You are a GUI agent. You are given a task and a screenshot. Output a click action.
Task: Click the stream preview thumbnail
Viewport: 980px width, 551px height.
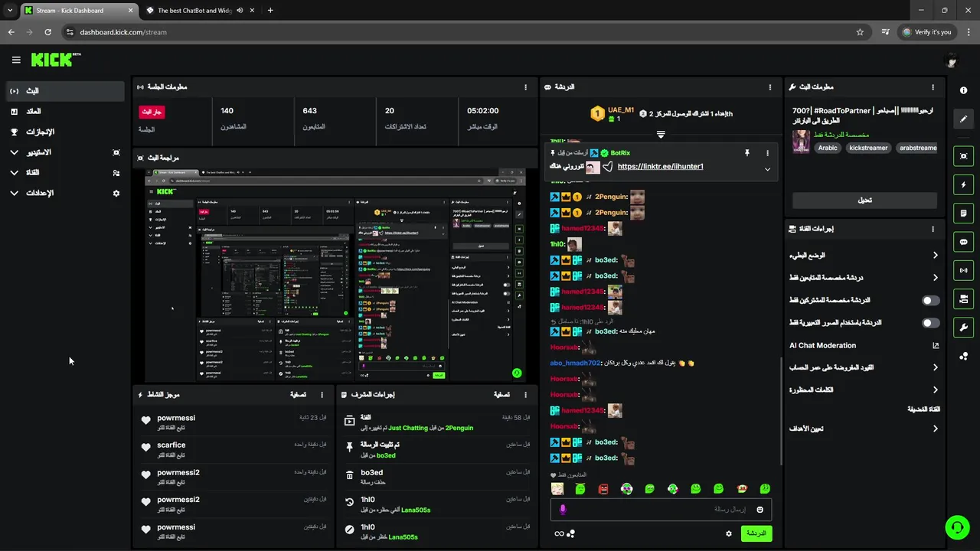click(x=335, y=275)
